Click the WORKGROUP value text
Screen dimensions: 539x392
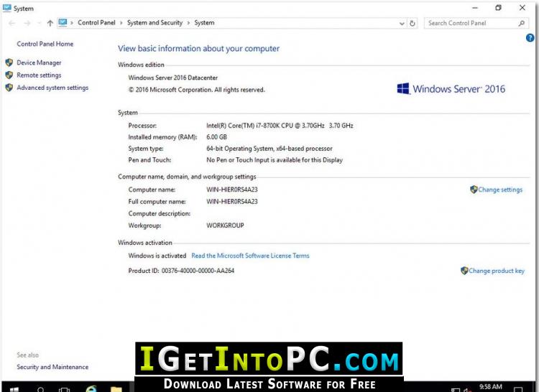(225, 225)
